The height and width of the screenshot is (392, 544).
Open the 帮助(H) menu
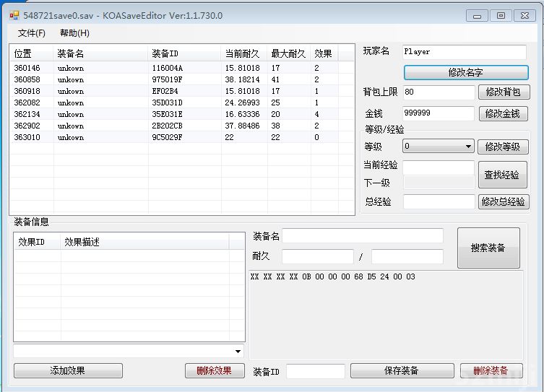pos(74,33)
